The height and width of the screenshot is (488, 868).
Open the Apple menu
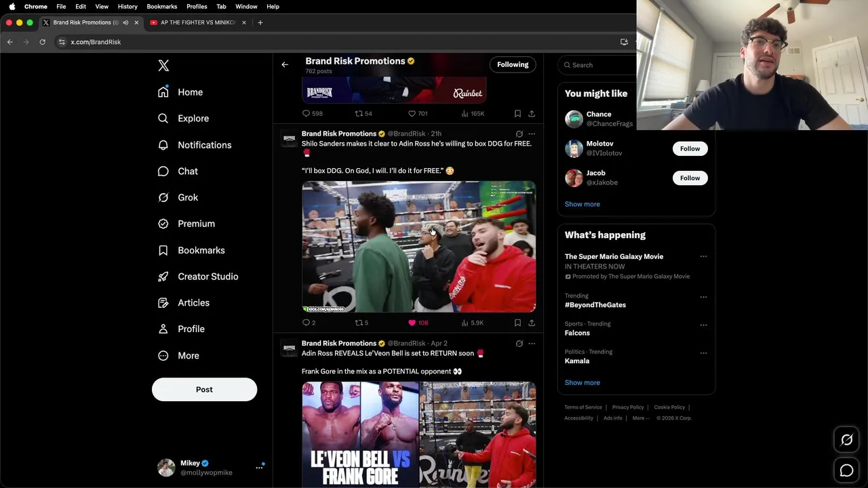pyautogui.click(x=12, y=7)
